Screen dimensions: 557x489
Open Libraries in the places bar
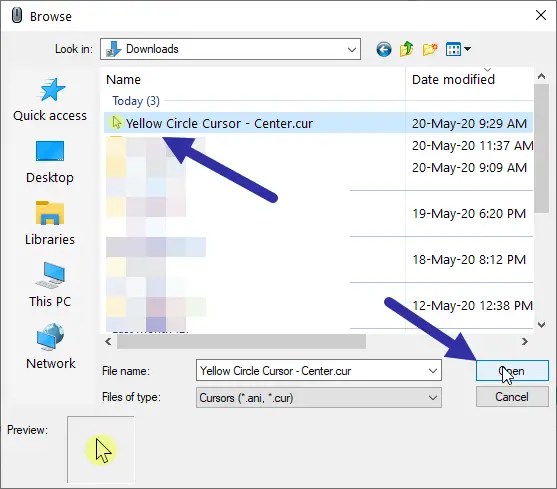pos(50,223)
